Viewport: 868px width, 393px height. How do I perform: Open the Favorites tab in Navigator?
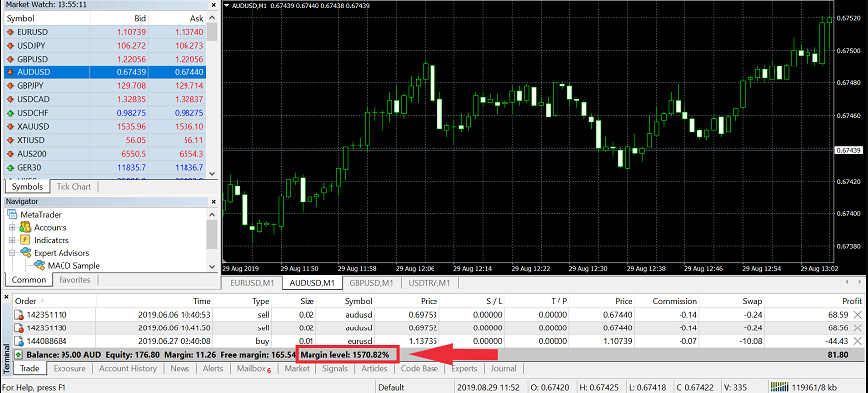74,280
